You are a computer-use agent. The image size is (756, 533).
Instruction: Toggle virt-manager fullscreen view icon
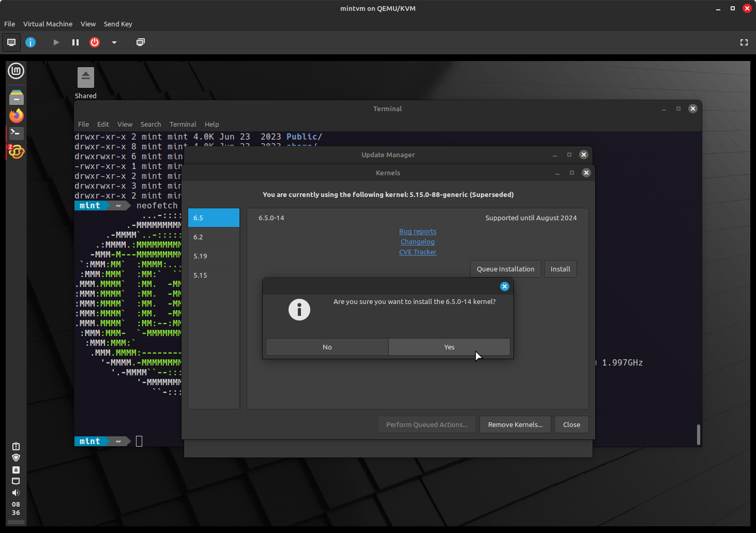coord(744,42)
